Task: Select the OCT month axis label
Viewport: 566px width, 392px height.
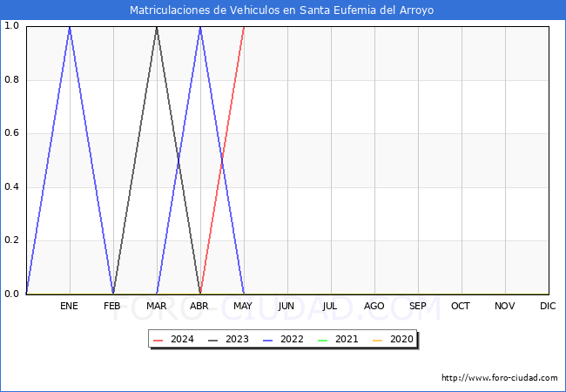Action: click(x=461, y=306)
